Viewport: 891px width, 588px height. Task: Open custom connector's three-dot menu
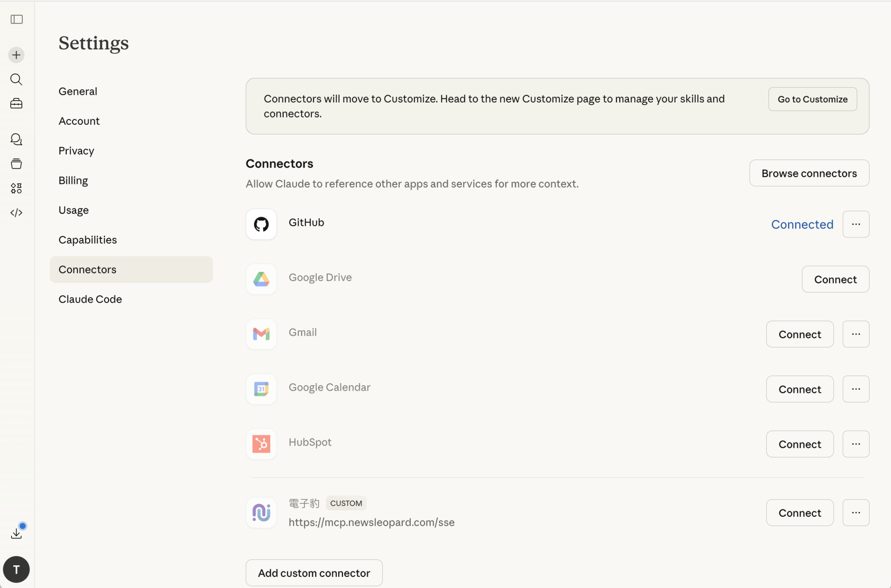pos(856,513)
